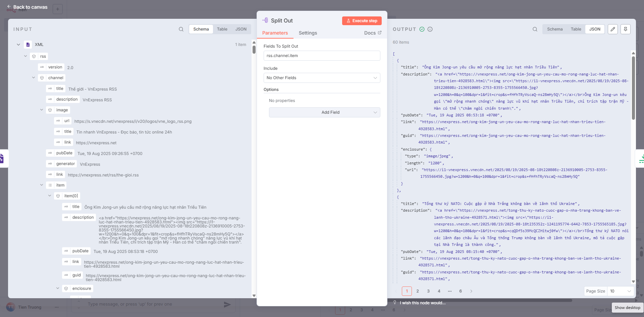Click the output panel vertical scrollbar

click(633, 87)
